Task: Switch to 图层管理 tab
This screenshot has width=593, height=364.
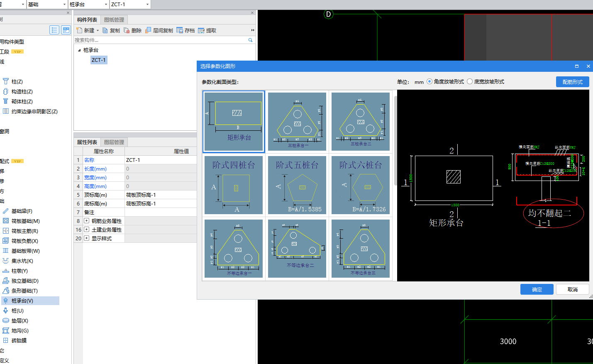Action: point(114,142)
